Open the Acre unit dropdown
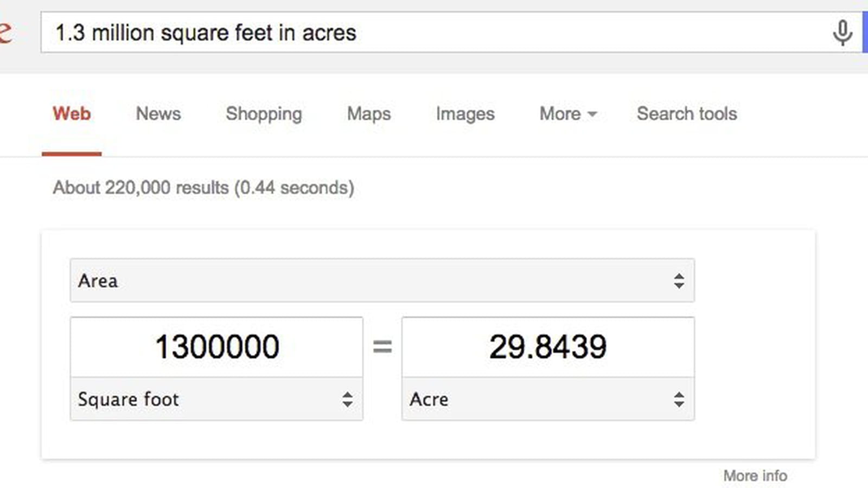The image size is (868, 488). 548,399
